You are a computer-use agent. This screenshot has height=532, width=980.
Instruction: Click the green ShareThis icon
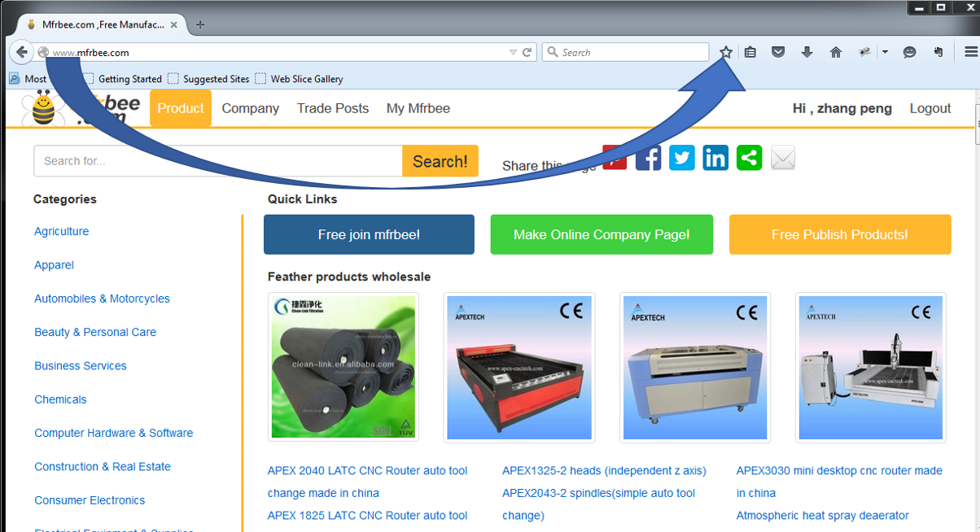coord(750,158)
